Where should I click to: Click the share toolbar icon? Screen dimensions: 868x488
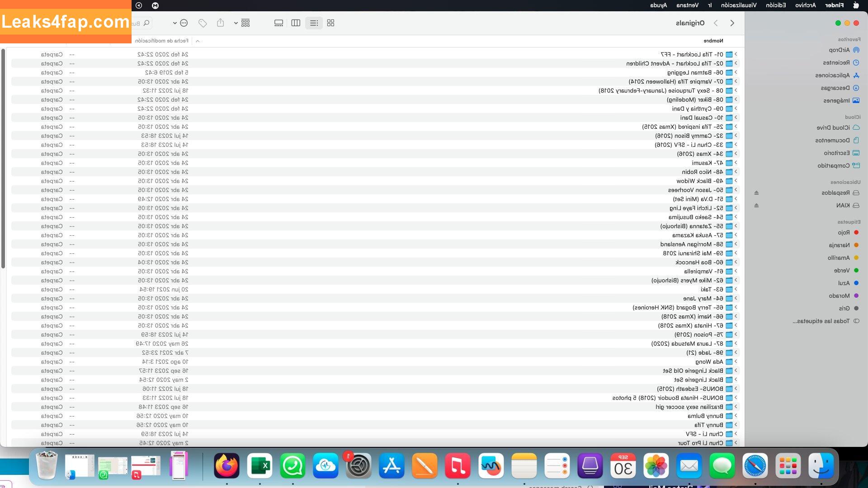(220, 23)
